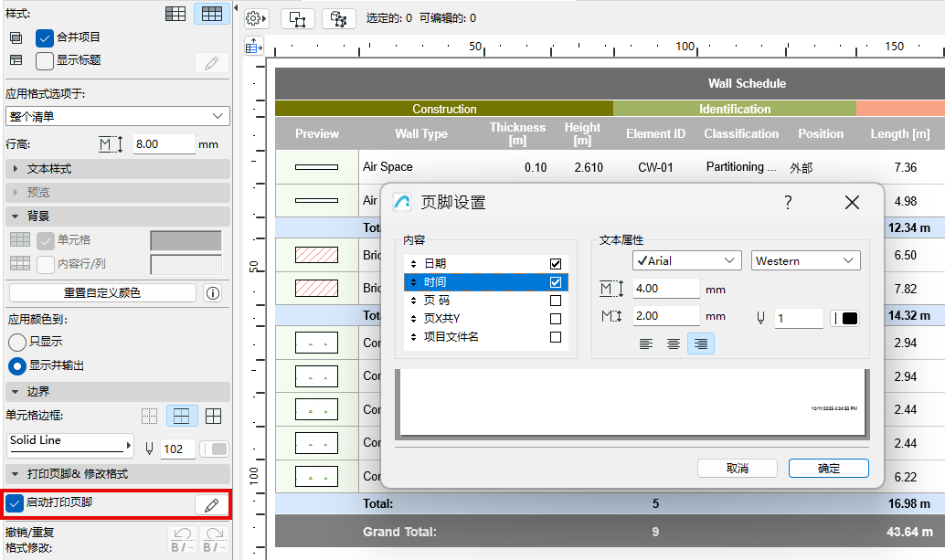Click the pencil edit button next to 显示标题

pos(211,63)
